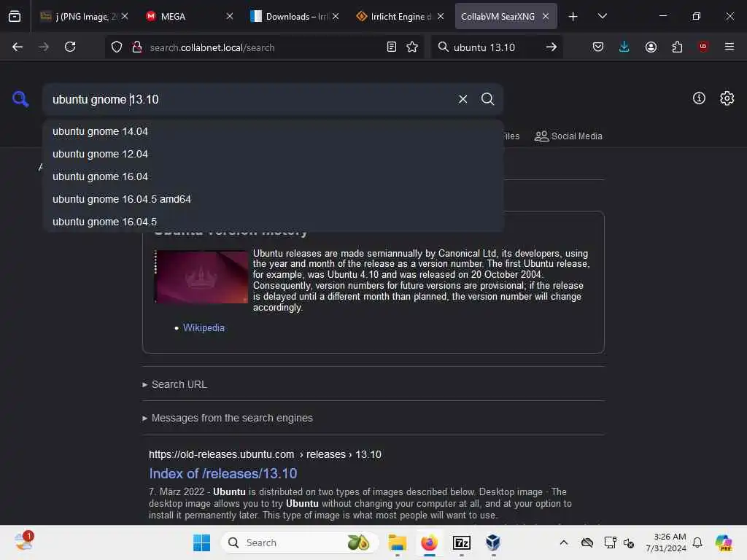This screenshot has width=747, height=560.
Task: Open the Extensions puzzle icon
Action: (677, 47)
